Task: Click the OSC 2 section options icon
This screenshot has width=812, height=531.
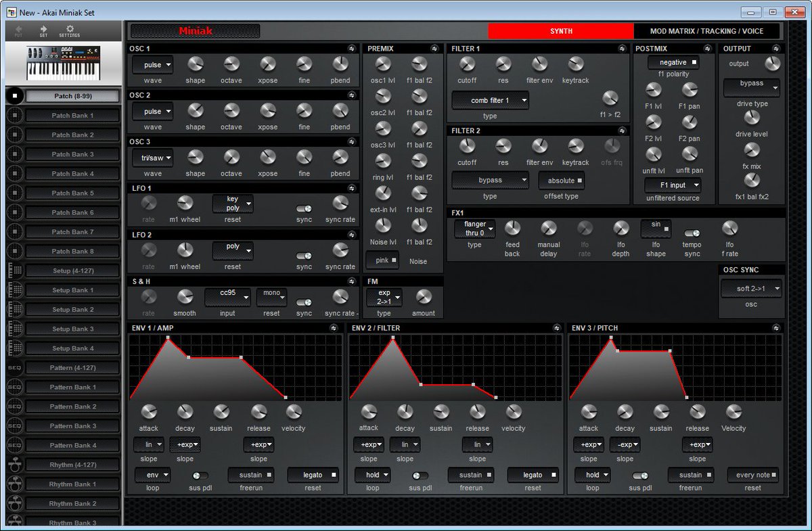Action: [x=352, y=95]
